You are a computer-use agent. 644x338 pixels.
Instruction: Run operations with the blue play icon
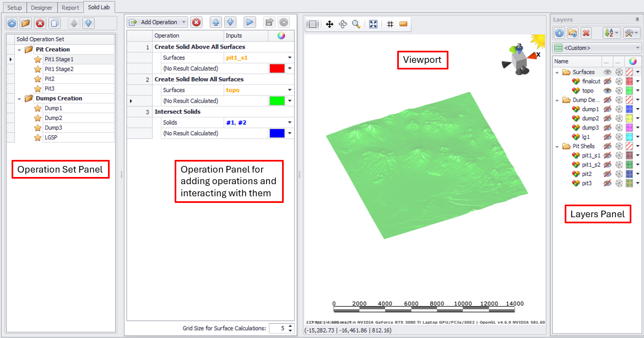pyautogui.click(x=250, y=23)
